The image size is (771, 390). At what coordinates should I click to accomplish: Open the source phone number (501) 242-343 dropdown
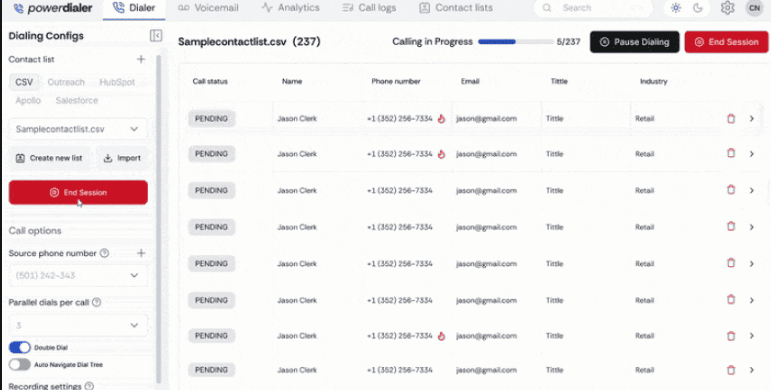coord(78,275)
